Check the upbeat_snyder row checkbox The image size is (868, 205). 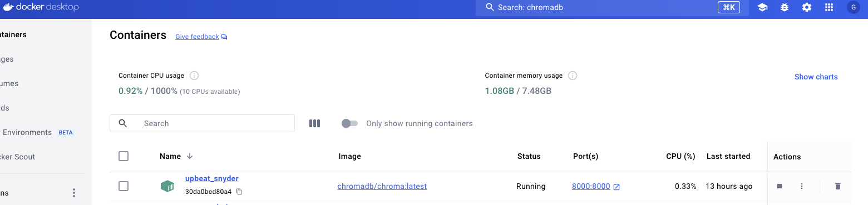124,186
